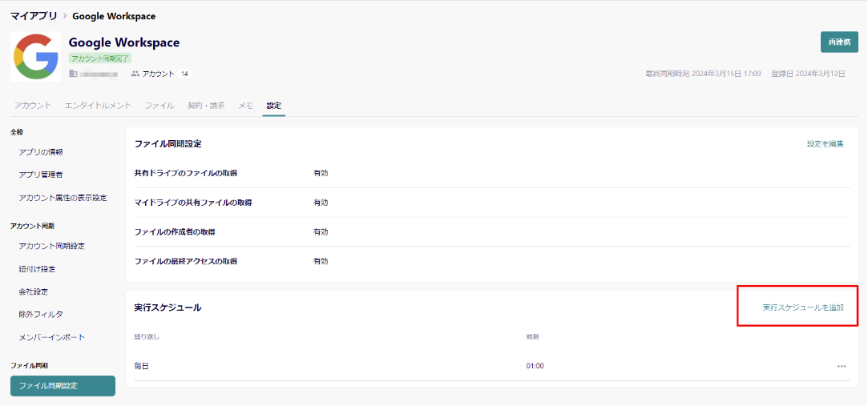Click the ファイル同期設定 section heading
Viewport: 868px width, 406px height.
(x=168, y=144)
